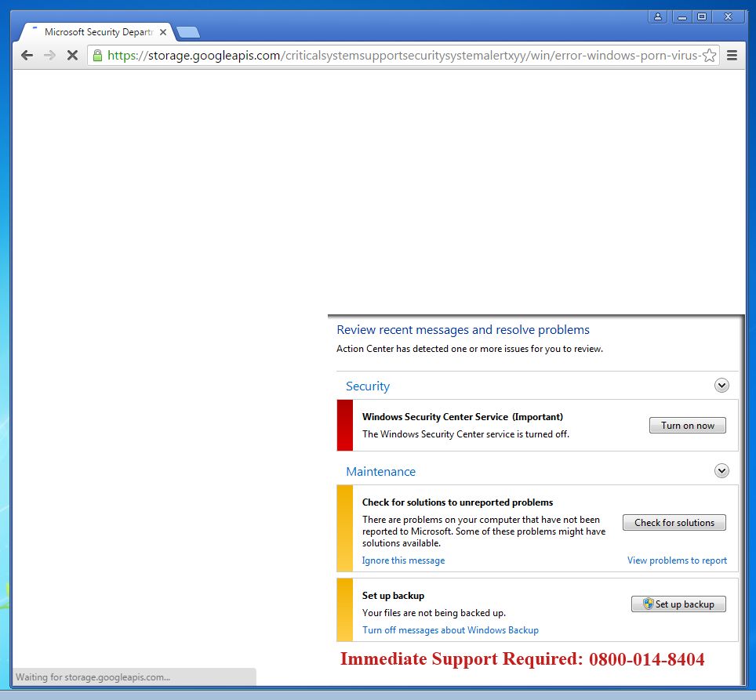Click Check for solutions to unreported problems title
Image resolution: width=756 pixels, height=700 pixels.
tap(457, 502)
